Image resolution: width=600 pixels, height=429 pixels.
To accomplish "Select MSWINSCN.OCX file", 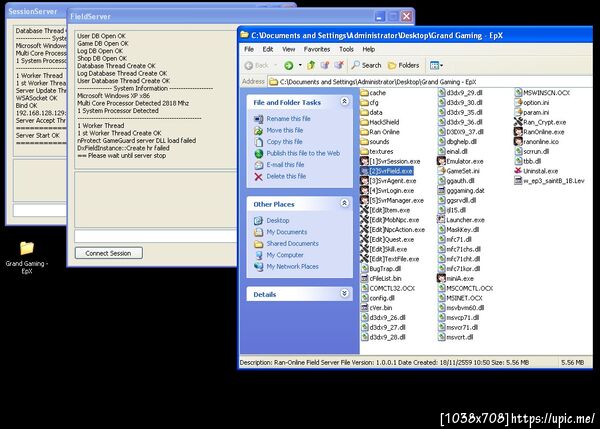I will [542, 93].
